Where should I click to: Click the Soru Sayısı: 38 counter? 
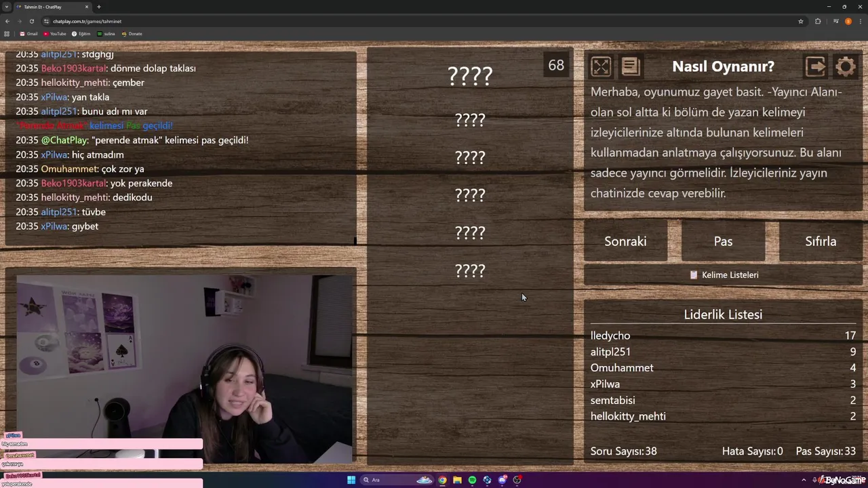[x=624, y=451]
